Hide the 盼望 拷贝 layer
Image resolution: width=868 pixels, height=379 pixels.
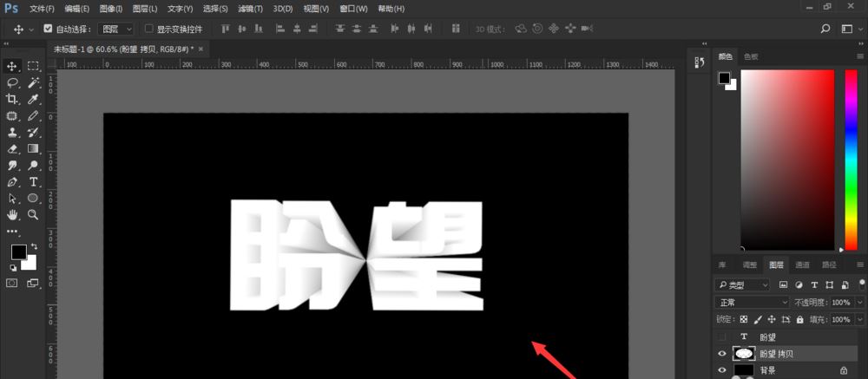point(721,354)
